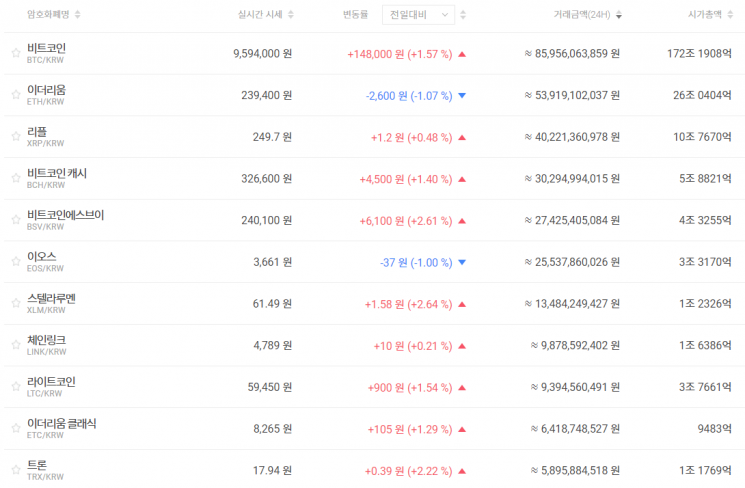Screen dimensions: 745x488
Task: Click the volume ≈ 9,878,592,402 원
Action: [x=575, y=345]
